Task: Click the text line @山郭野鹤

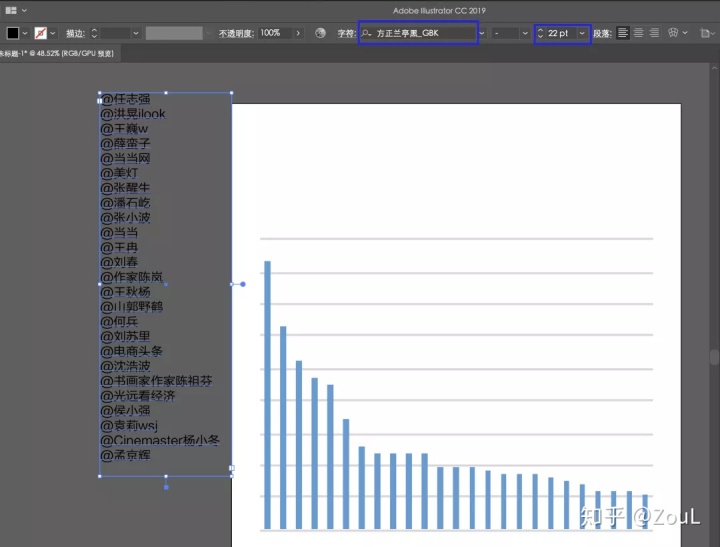Action: (x=132, y=306)
